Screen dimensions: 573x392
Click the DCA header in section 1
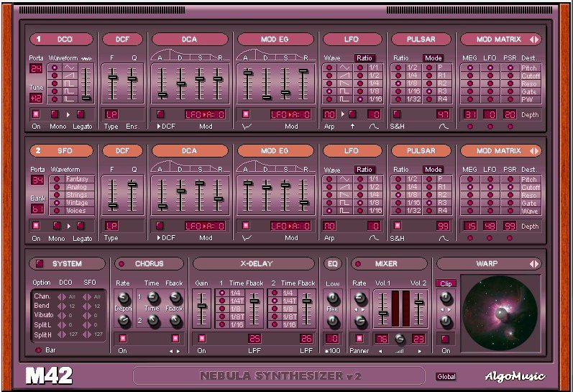point(190,40)
